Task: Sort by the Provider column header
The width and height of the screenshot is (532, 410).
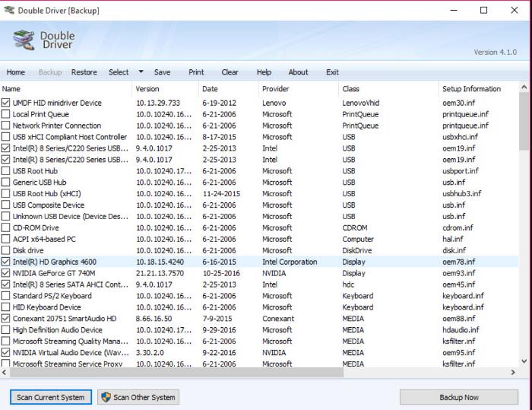Action: click(299, 89)
